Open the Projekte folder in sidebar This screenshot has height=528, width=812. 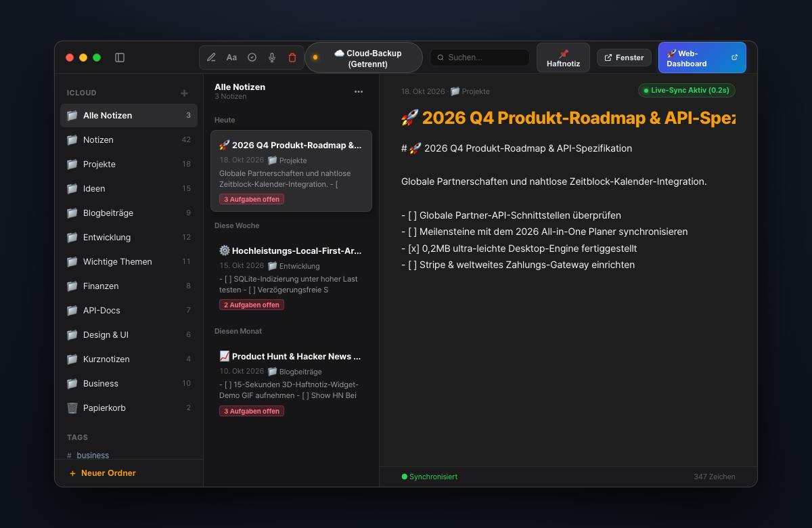coord(129,164)
